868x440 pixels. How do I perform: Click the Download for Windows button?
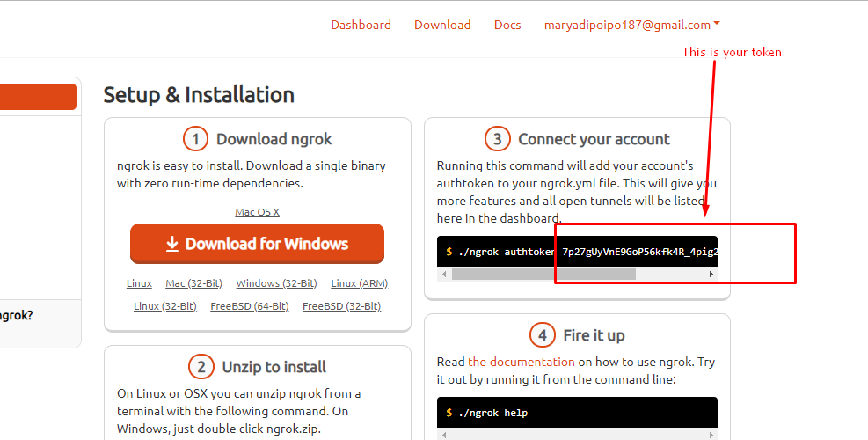[x=257, y=244]
